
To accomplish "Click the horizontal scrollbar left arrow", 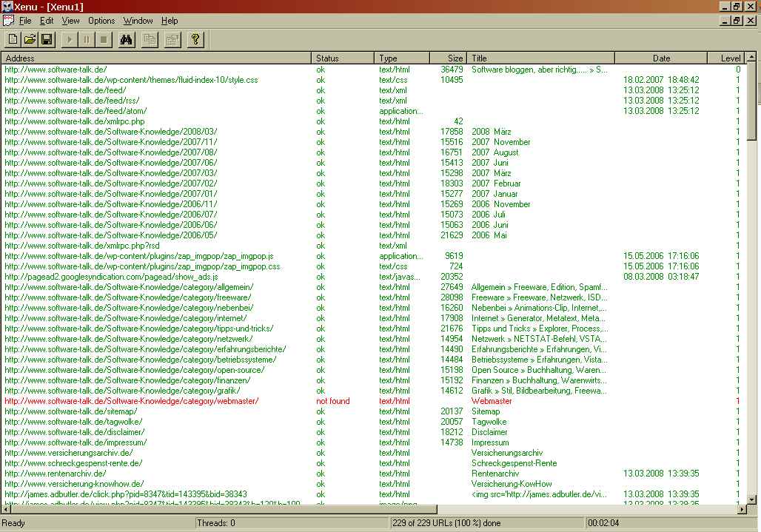I will pyautogui.click(x=6, y=509).
